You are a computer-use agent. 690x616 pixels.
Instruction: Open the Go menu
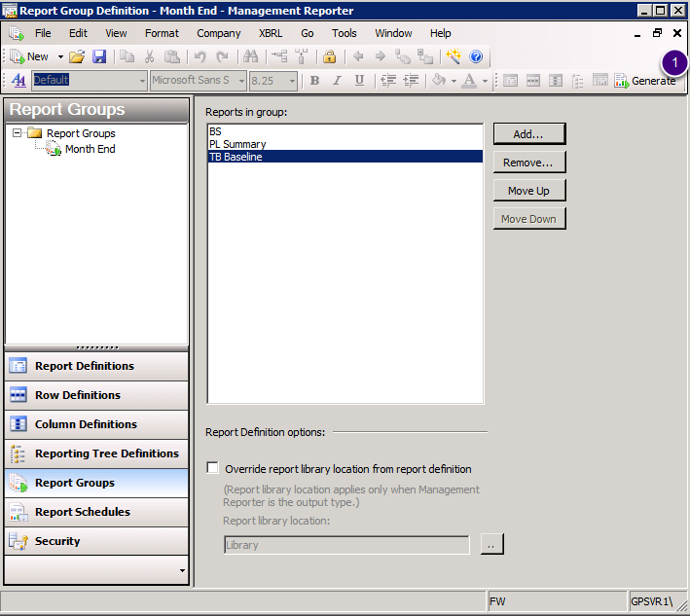[308, 33]
